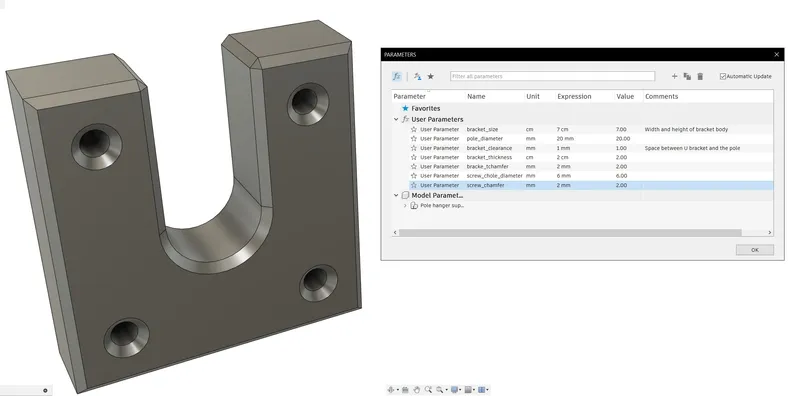800x396 pixels.
Task: Open the Display Settings dropdown in navigation bar
Action: [x=456, y=390]
